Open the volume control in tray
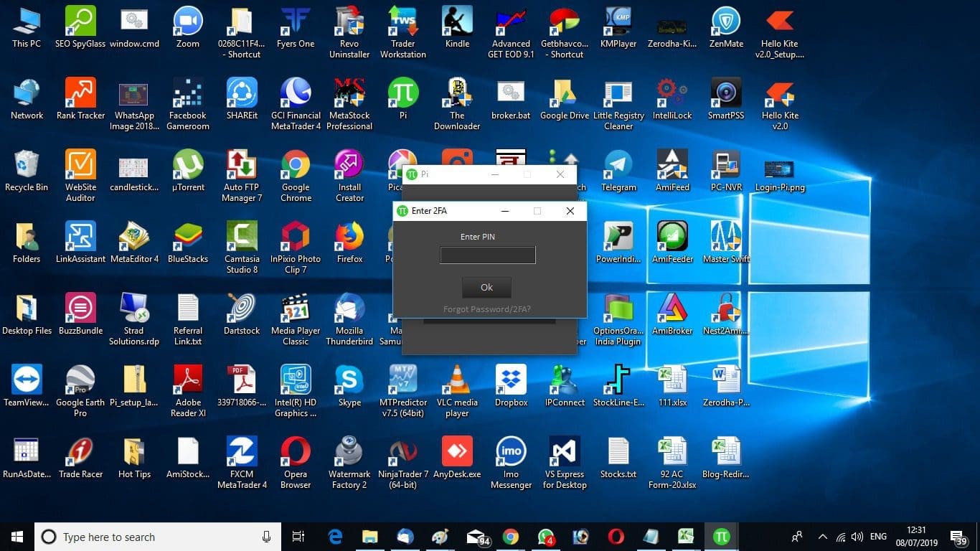Viewport: 980px width, 551px height. 857,537
